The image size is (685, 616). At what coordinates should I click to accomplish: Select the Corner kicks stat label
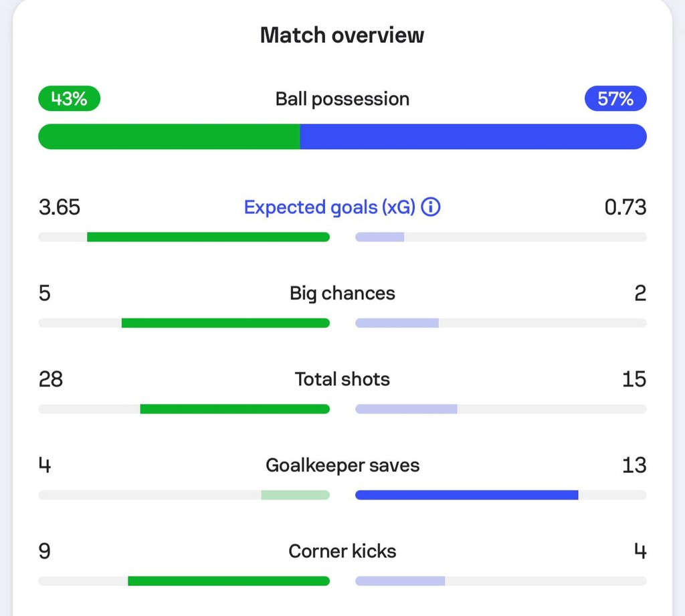coord(342,551)
